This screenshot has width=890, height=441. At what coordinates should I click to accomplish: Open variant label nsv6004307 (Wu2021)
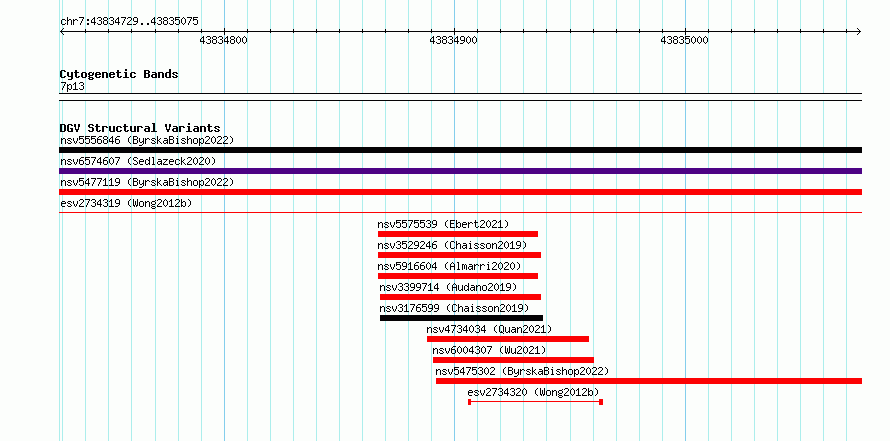[489, 350]
